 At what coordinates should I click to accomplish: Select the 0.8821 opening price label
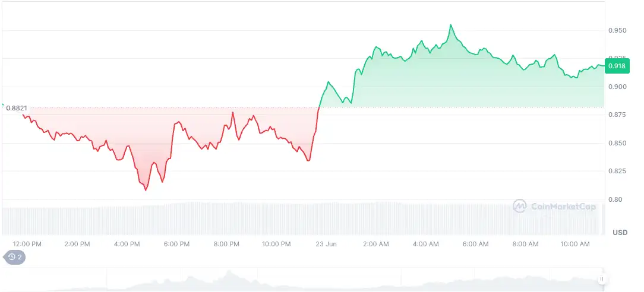(15, 108)
